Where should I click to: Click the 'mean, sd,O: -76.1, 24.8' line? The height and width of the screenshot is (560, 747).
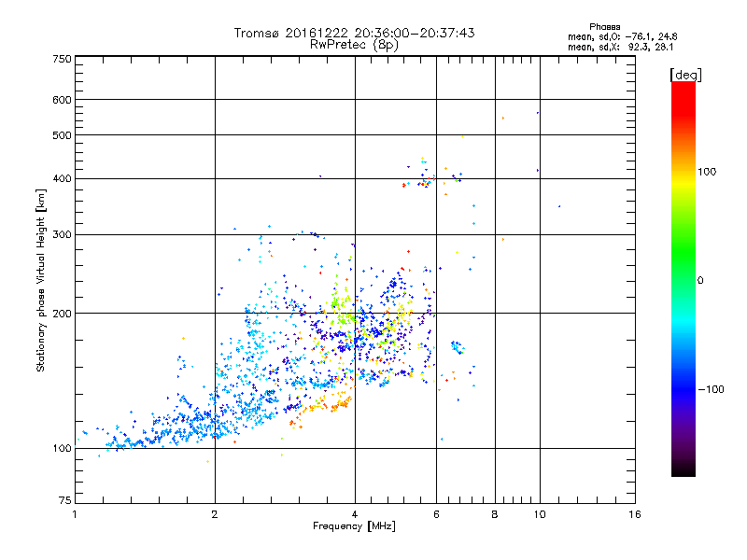pos(622,36)
